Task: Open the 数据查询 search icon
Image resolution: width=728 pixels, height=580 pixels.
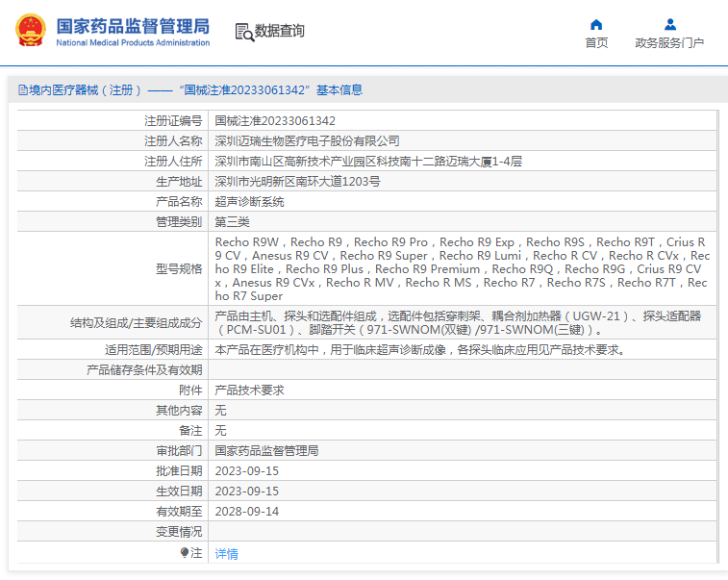Action: 244,32
